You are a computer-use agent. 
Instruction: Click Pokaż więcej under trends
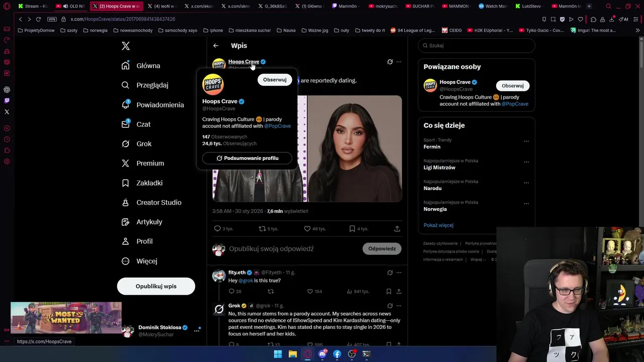tap(438, 225)
